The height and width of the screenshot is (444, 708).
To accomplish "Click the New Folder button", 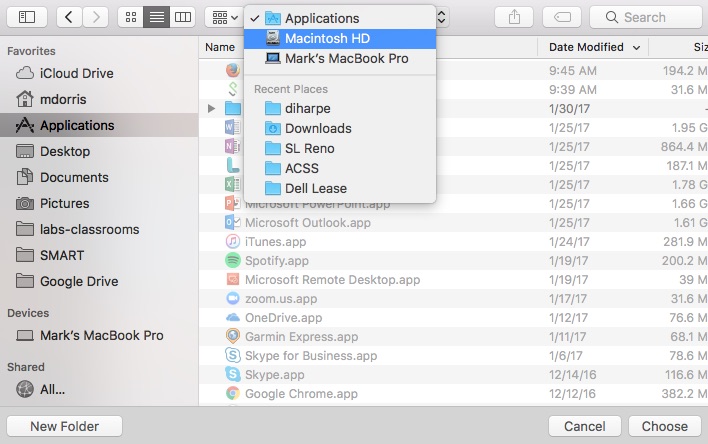I will (x=64, y=426).
